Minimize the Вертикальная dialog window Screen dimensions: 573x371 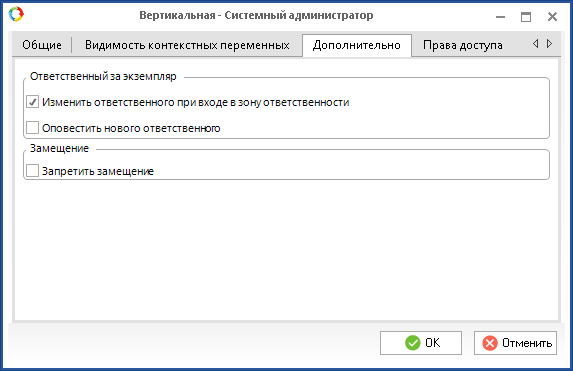pos(500,17)
